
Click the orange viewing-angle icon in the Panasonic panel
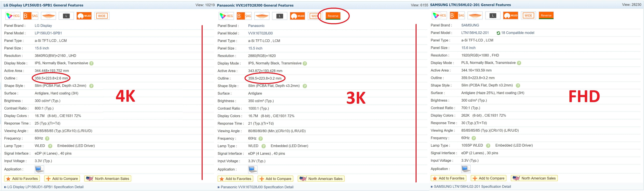[262, 16]
